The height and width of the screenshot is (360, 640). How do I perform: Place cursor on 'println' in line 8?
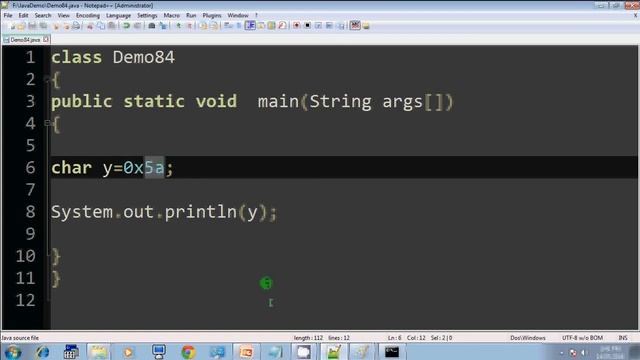tap(200, 212)
